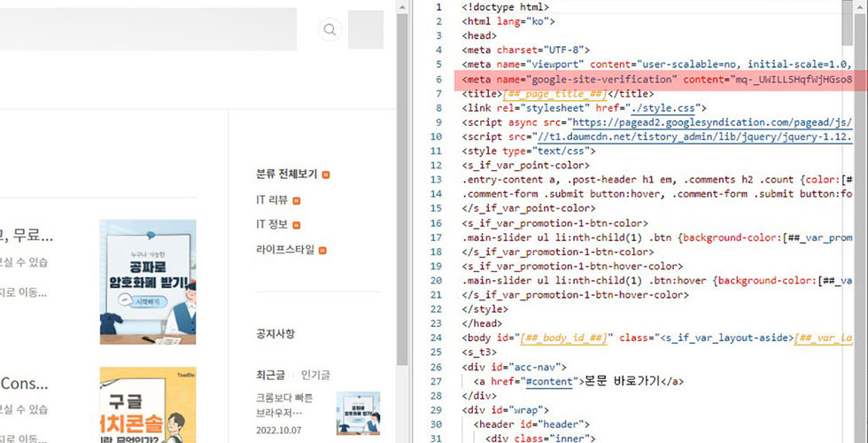Click the gray profile box beside search
The width and height of the screenshot is (868, 443).
click(366, 29)
